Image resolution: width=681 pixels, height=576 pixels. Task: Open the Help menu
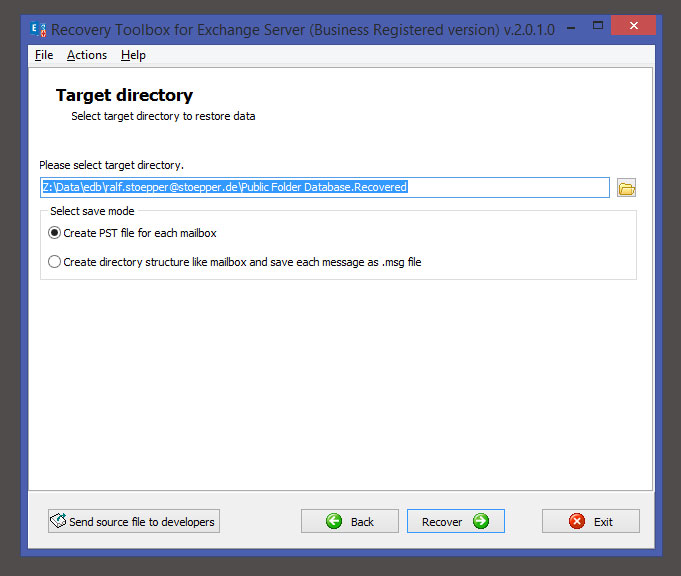coord(133,55)
